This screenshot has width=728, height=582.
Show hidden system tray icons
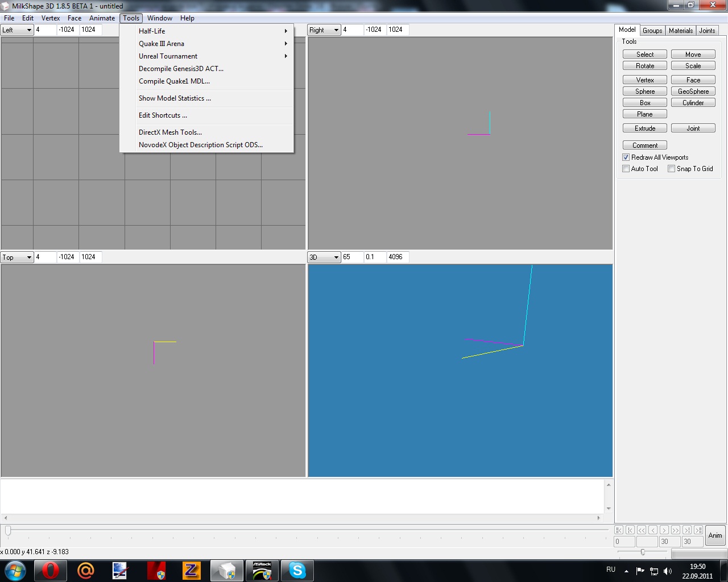tap(626, 571)
